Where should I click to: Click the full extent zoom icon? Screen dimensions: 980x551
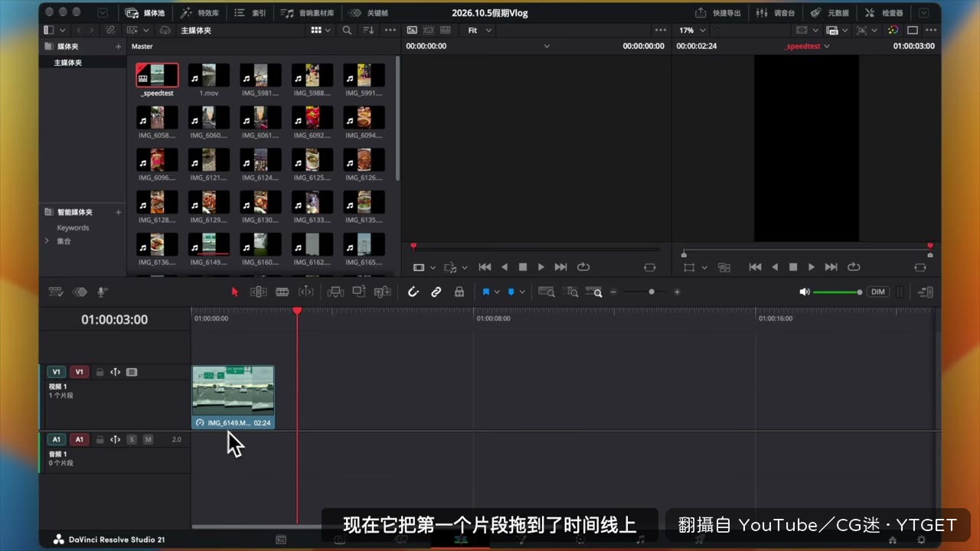coord(546,292)
